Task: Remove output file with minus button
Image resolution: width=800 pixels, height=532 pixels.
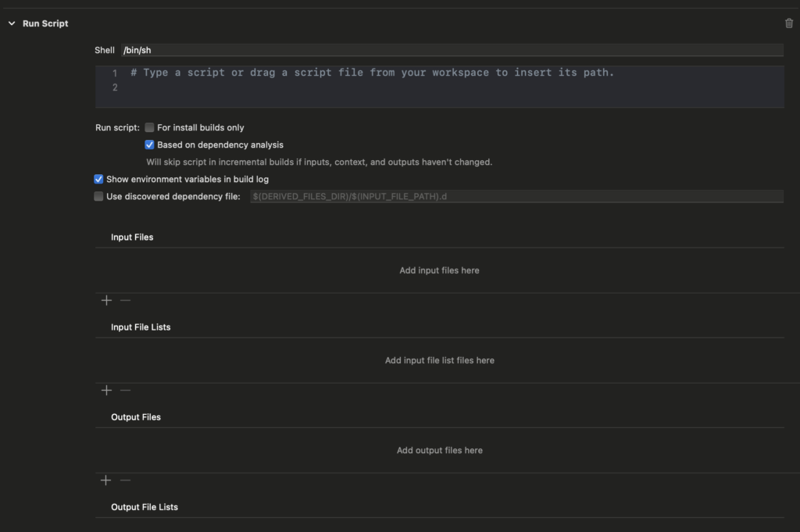Action: (x=126, y=480)
